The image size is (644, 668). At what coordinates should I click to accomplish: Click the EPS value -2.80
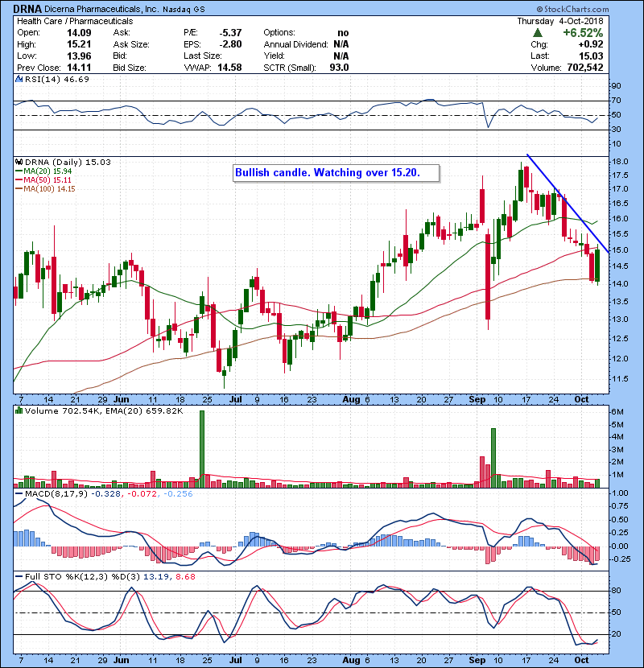click(230, 44)
